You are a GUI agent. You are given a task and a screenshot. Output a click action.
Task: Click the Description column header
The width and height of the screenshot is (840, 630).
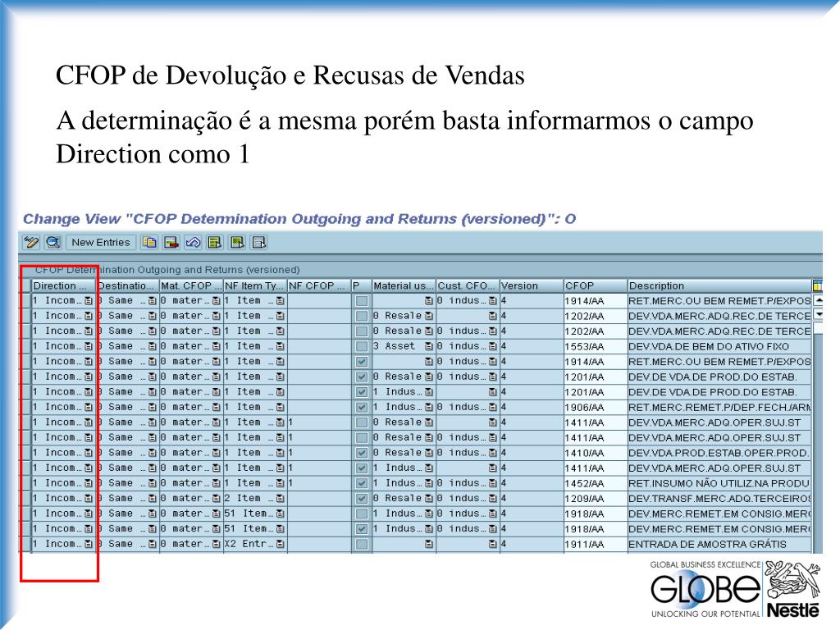(719, 285)
